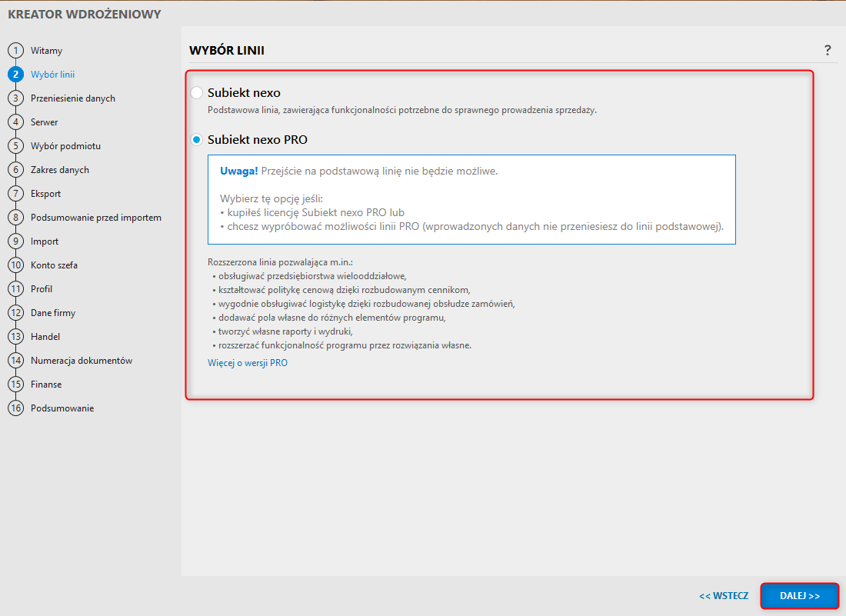Image resolution: width=846 pixels, height=616 pixels.
Task: Go to the Numeracja dokumentów step
Action: [82, 361]
